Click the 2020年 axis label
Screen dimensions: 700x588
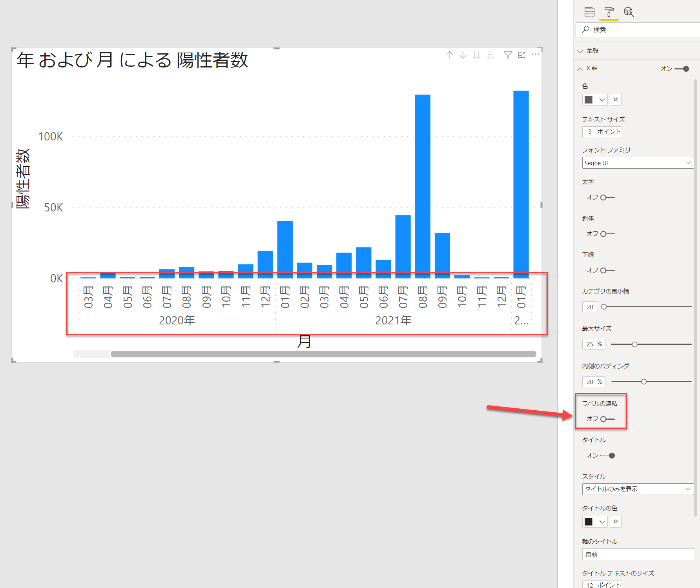point(177,320)
